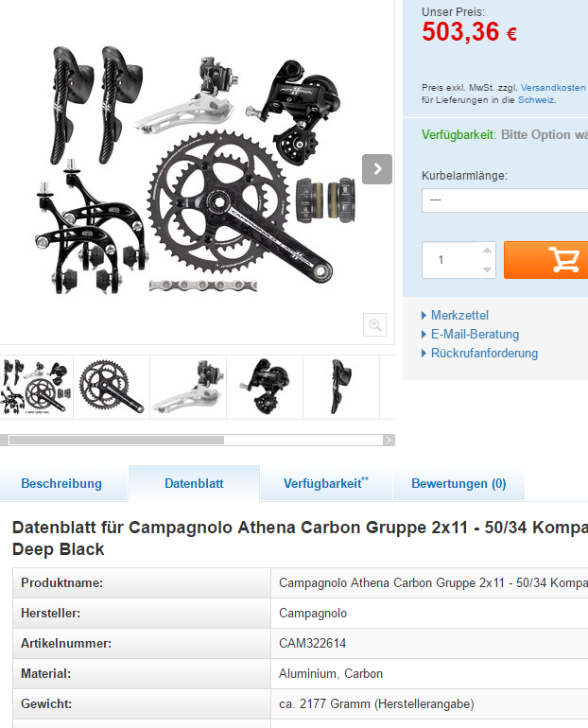This screenshot has width=588, height=728.
Task: Increase quantity with up arrow
Action: coord(487,251)
